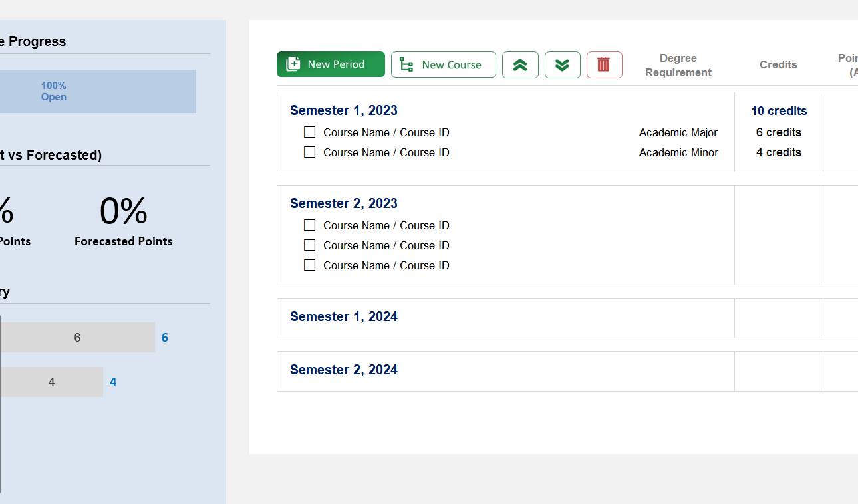
Task: Click the tree icon on the New Course button
Action: pyautogui.click(x=406, y=64)
